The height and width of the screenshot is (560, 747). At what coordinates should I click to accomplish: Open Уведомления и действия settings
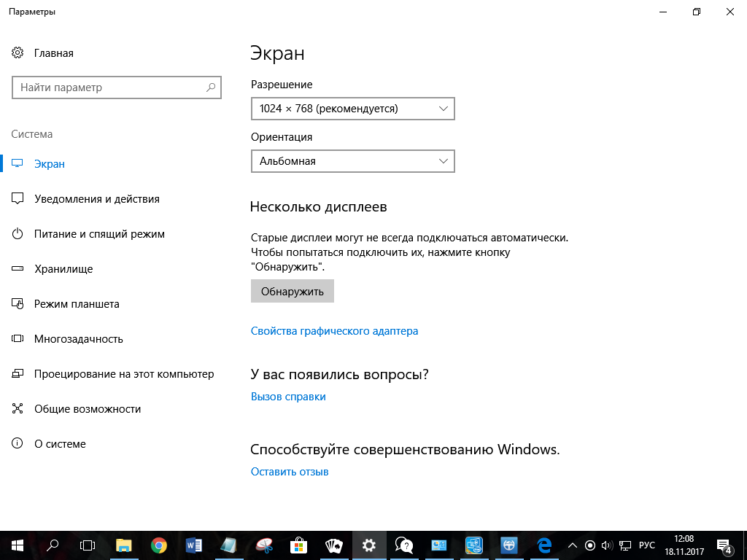(97, 199)
